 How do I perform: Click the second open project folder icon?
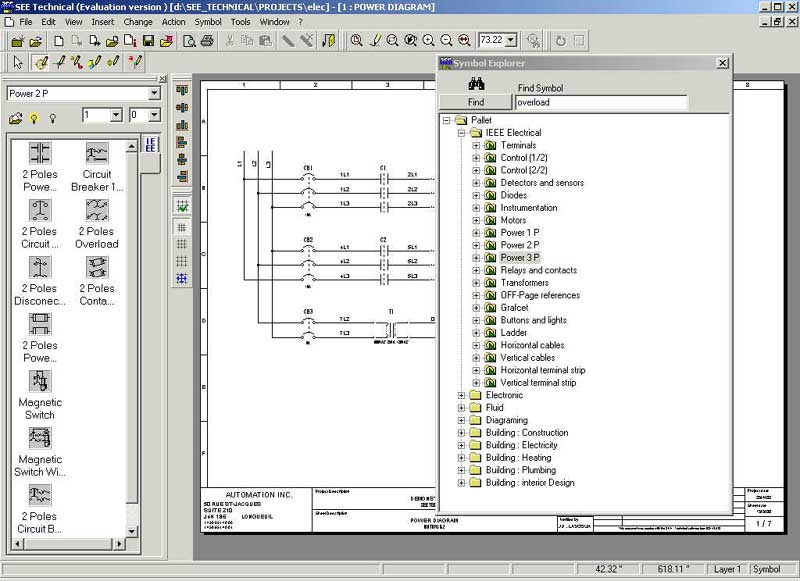coord(35,41)
